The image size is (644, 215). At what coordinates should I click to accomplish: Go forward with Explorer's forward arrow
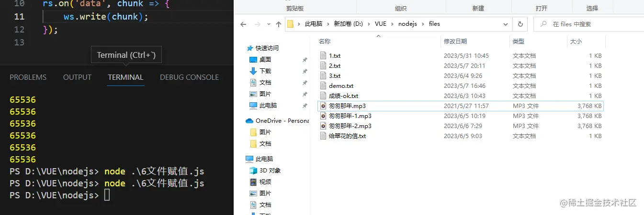(257, 24)
